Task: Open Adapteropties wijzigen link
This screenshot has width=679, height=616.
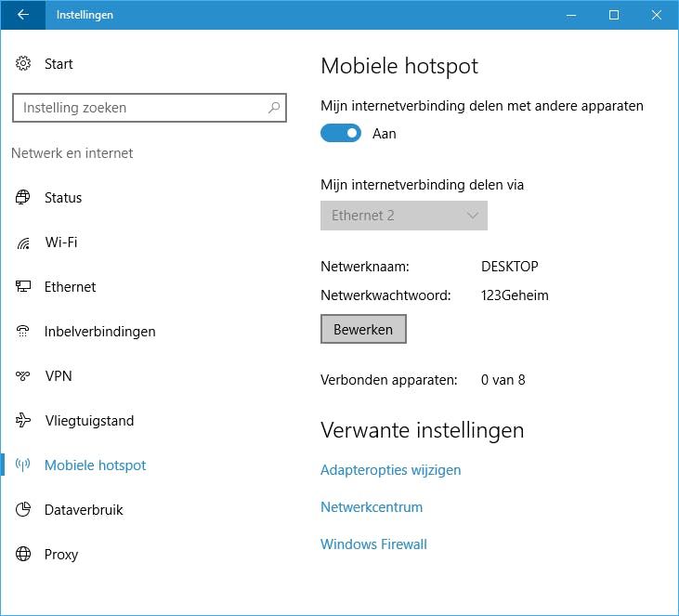Action: (390, 470)
